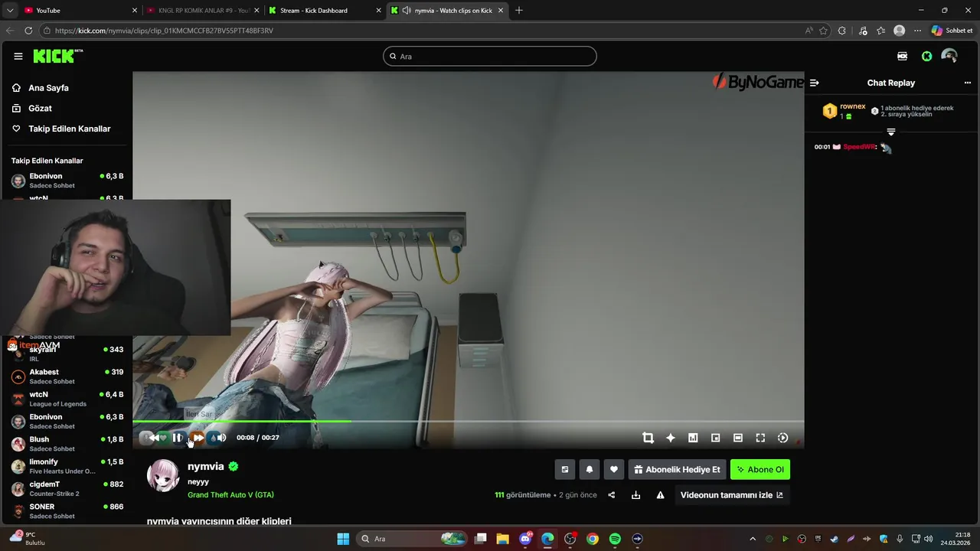The height and width of the screenshot is (551, 980).
Task: Open Blush channel in sidebar
Action: (67, 444)
